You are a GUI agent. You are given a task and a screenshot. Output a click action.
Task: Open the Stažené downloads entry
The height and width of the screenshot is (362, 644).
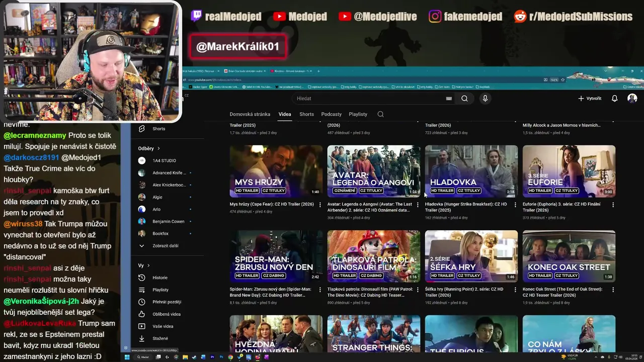(160, 338)
